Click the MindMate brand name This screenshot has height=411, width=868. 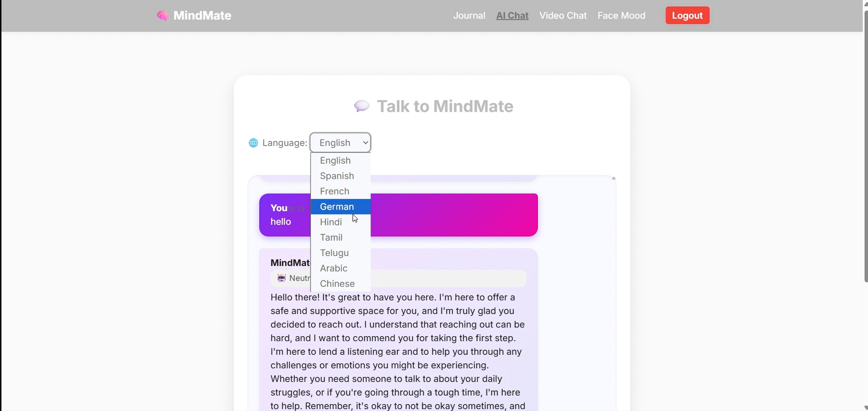tap(202, 15)
